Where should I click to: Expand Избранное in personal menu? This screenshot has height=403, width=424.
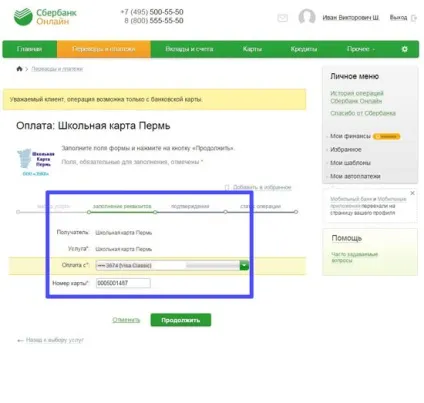346,150
